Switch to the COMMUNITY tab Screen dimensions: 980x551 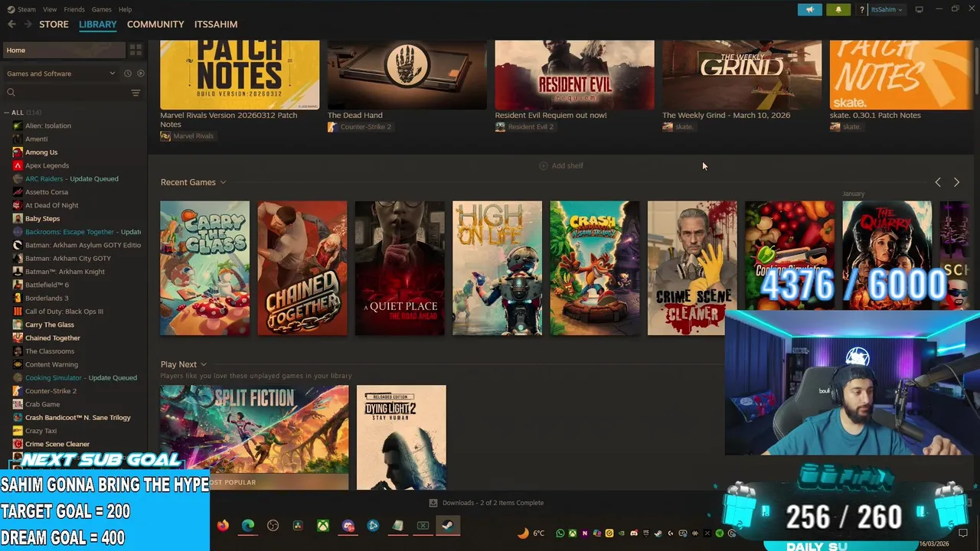155,24
